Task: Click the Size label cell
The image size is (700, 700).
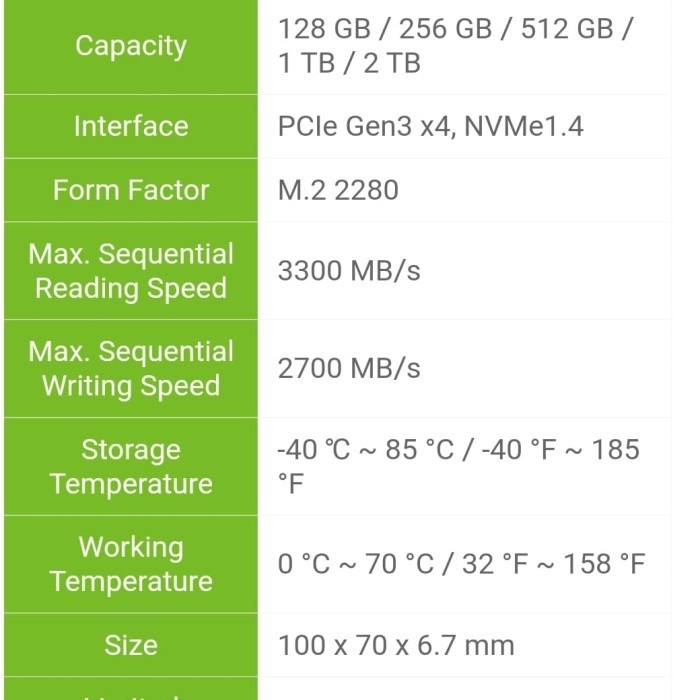Action: tap(131, 645)
